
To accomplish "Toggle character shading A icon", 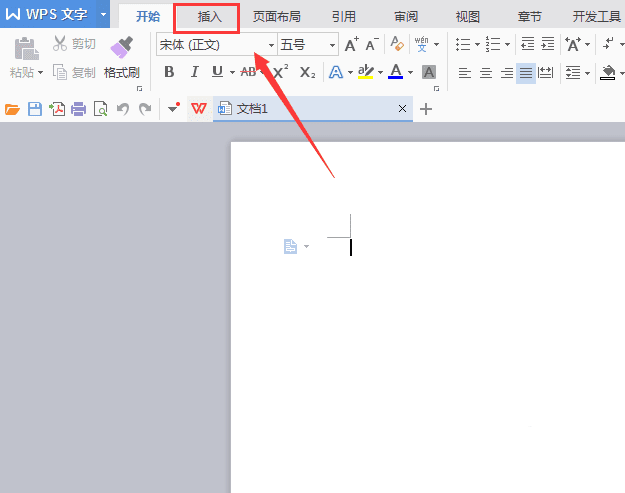I will click(429, 72).
